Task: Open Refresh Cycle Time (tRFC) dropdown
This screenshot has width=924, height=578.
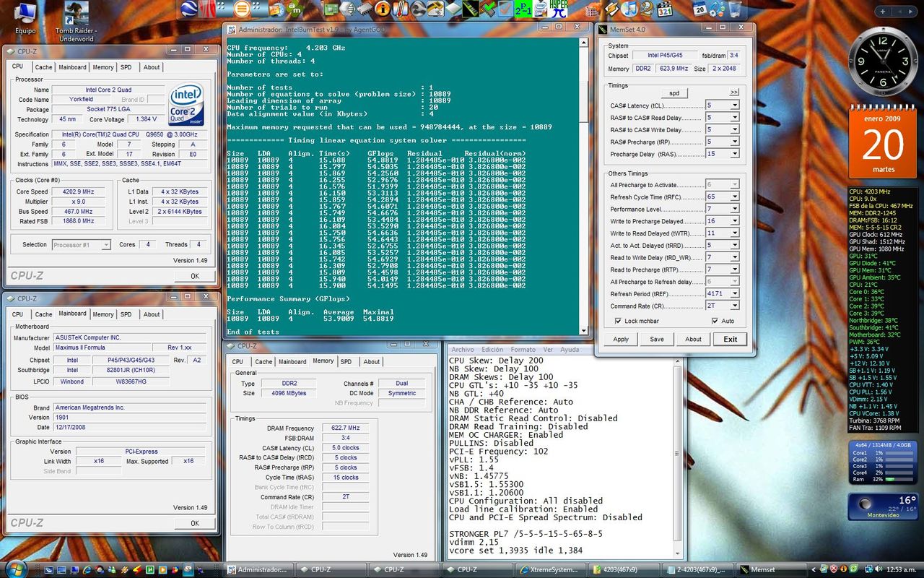Action: pyautogui.click(x=723, y=197)
